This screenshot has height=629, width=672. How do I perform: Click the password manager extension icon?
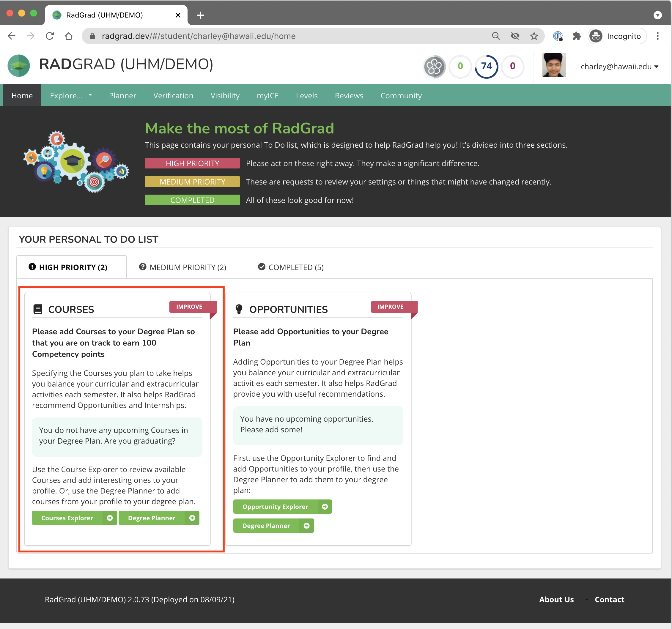[558, 36]
